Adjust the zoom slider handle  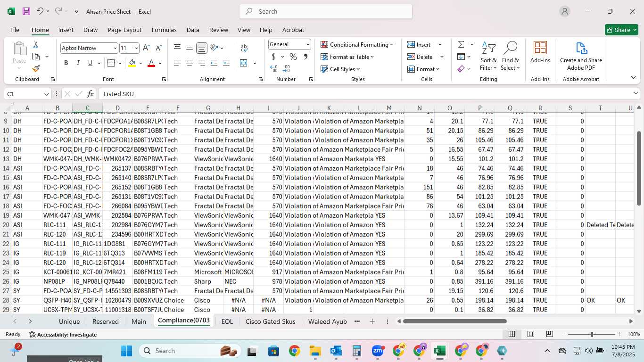[592, 334]
